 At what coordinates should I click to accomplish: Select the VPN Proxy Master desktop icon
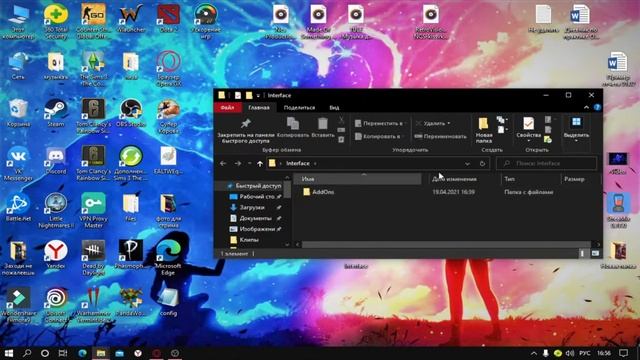point(93,211)
